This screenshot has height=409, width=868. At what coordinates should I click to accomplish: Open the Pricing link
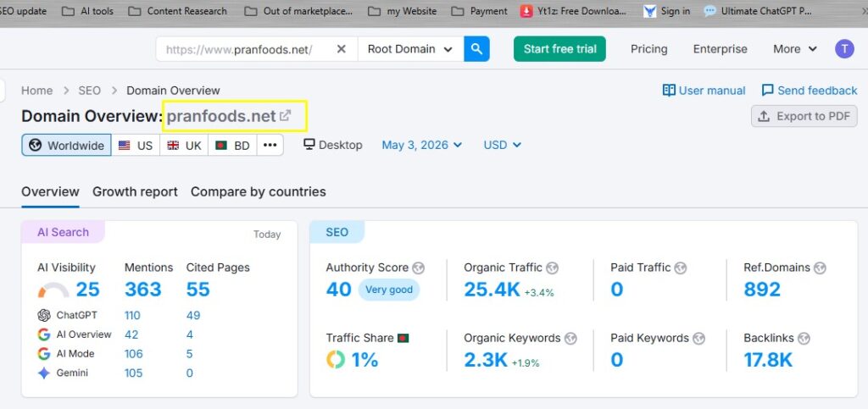coord(648,49)
